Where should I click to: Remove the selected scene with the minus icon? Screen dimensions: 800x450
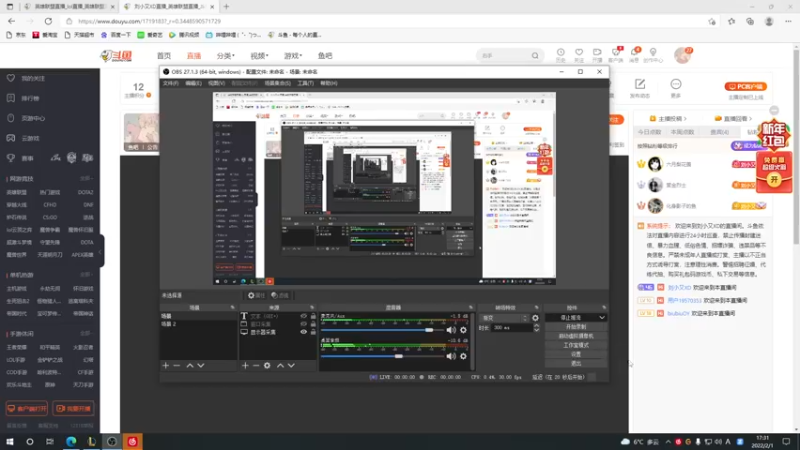tap(177, 365)
